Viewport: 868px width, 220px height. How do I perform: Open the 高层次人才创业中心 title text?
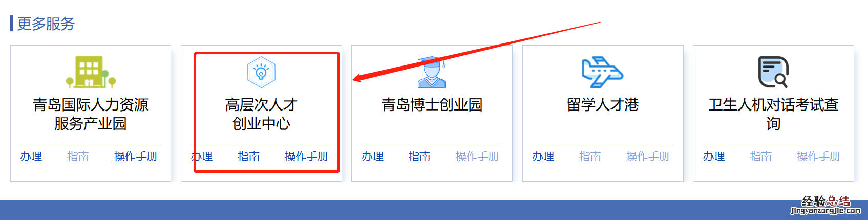point(261,114)
